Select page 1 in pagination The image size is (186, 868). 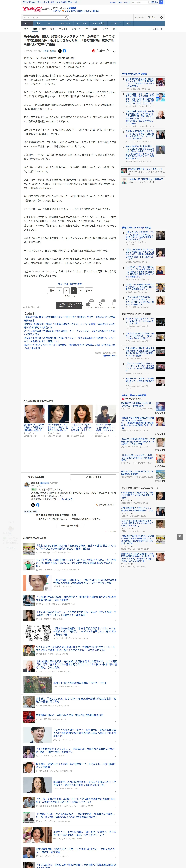pyautogui.click(x=59, y=290)
